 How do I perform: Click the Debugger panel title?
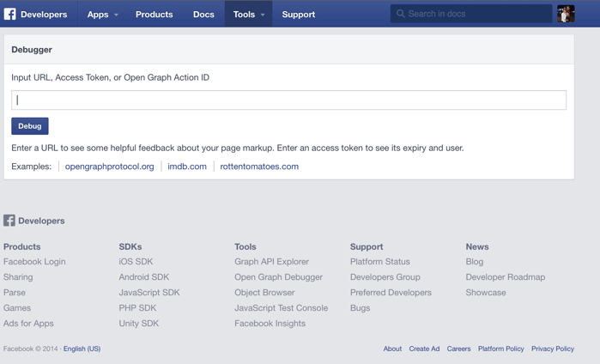pos(32,50)
